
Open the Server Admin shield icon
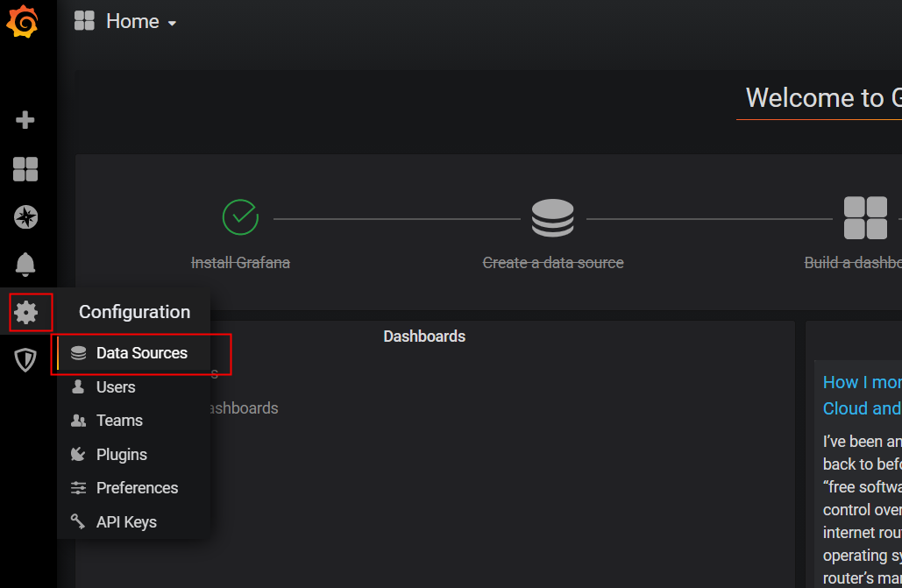[x=25, y=360]
